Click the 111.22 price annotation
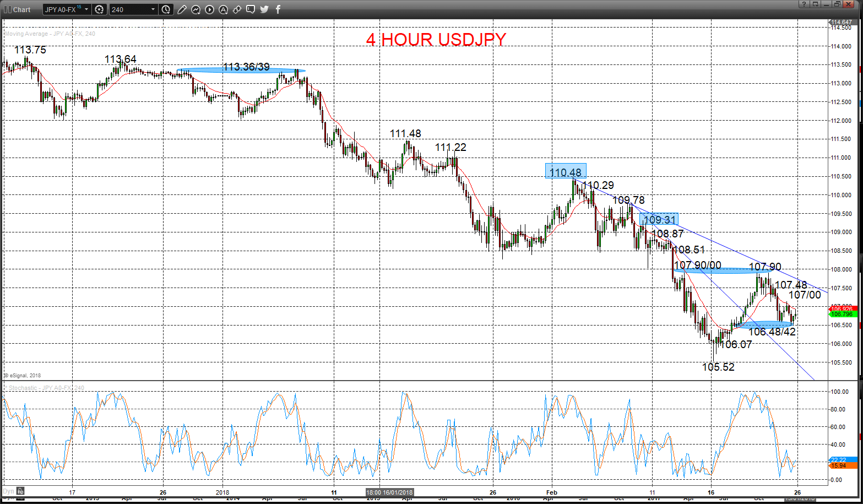Image resolution: width=863 pixels, height=504 pixels. tap(451, 147)
